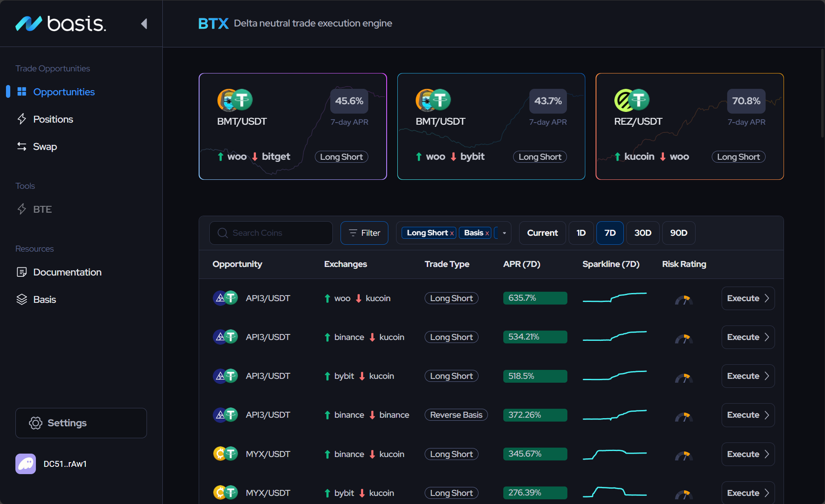Click the Basis layers icon
Screen dimensions: 825x504
(22, 299)
